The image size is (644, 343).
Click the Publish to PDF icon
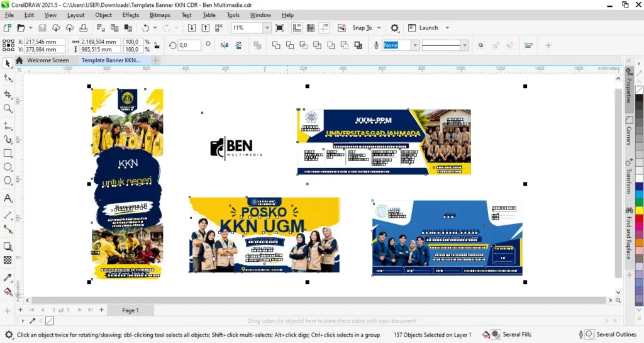pyautogui.click(x=219, y=28)
